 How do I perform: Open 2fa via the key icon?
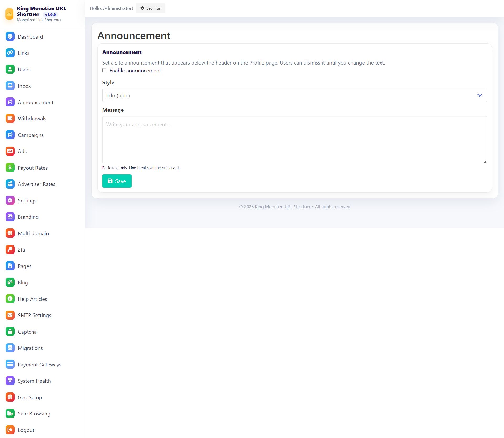point(10,249)
